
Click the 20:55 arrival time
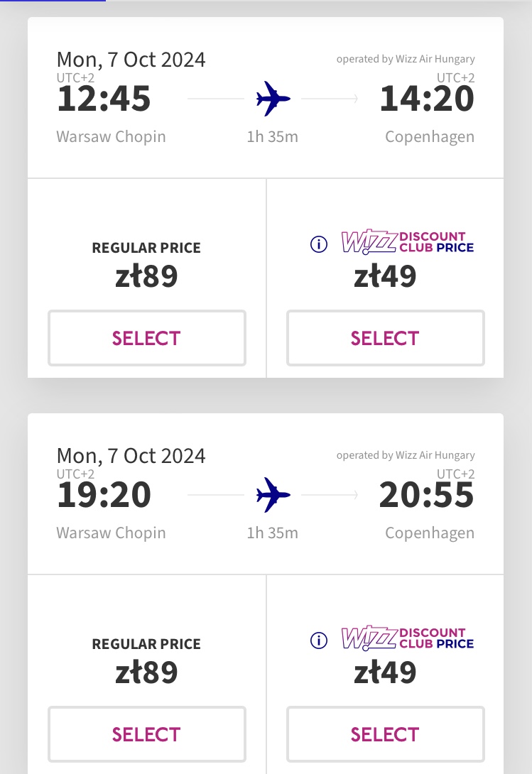click(x=427, y=495)
